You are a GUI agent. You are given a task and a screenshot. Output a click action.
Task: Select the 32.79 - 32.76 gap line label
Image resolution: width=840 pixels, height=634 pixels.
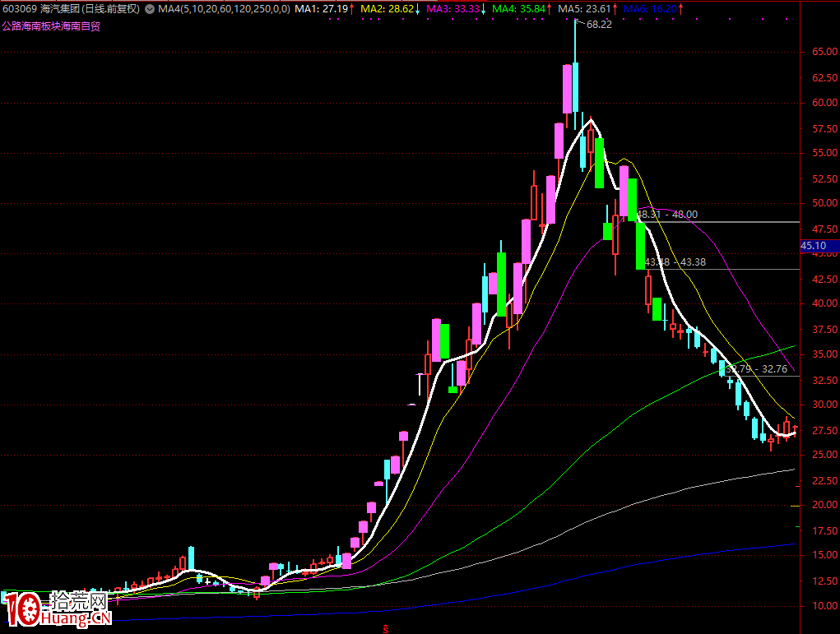758,369
